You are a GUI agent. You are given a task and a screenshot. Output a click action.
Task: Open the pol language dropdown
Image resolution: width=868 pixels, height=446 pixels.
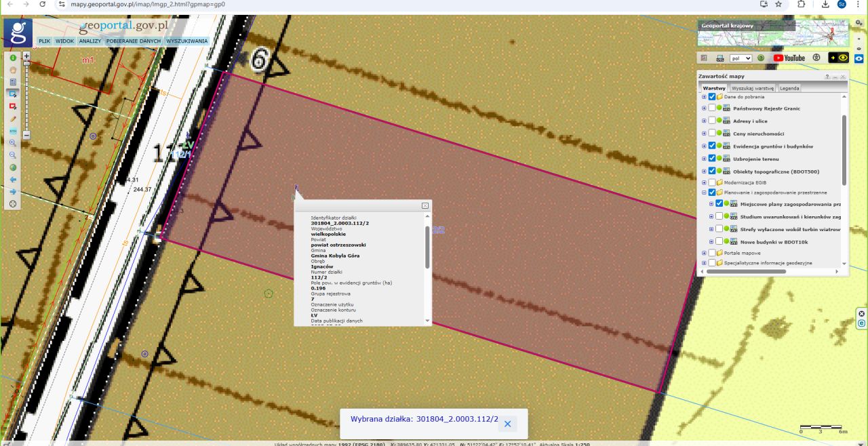741,58
